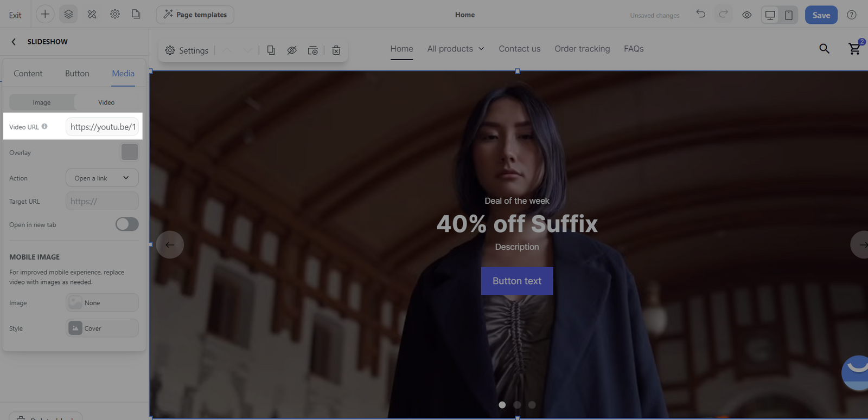The height and width of the screenshot is (420, 868).
Task: Select the Media tab
Action: click(123, 74)
